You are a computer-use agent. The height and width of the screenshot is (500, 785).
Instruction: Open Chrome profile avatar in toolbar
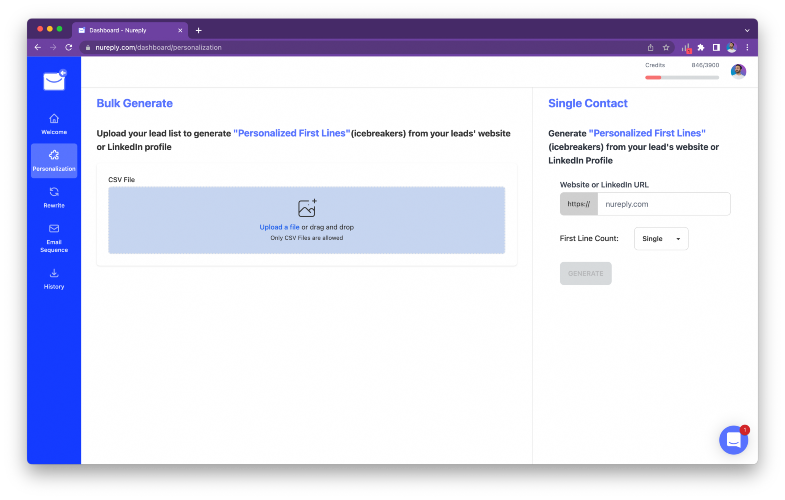(x=731, y=48)
